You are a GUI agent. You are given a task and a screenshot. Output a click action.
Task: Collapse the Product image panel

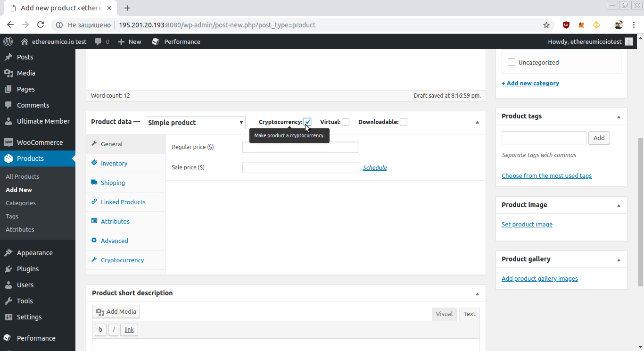click(x=619, y=205)
